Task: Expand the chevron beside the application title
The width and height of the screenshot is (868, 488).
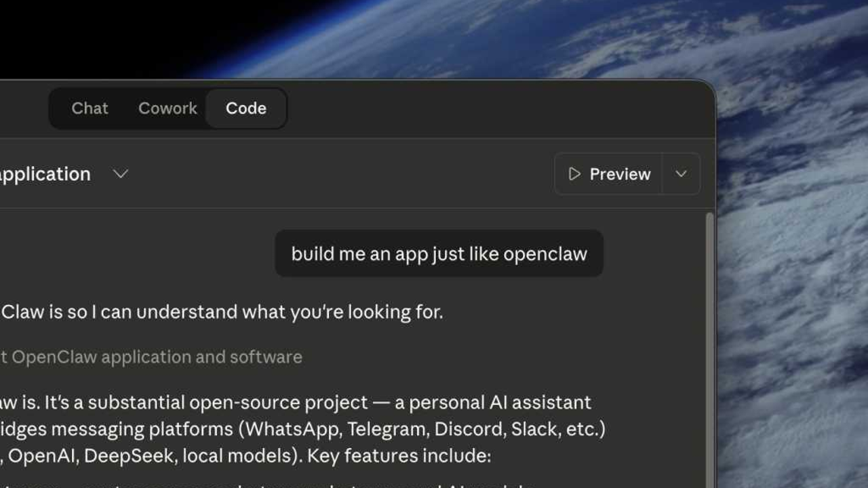Action: click(121, 174)
